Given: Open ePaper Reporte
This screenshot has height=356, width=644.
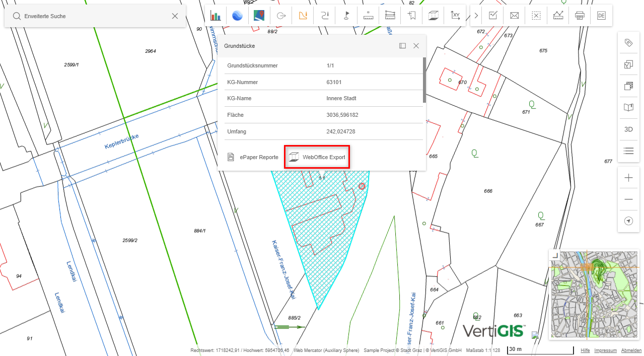Looking at the screenshot, I should pyautogui.click(x=253, y=157).
